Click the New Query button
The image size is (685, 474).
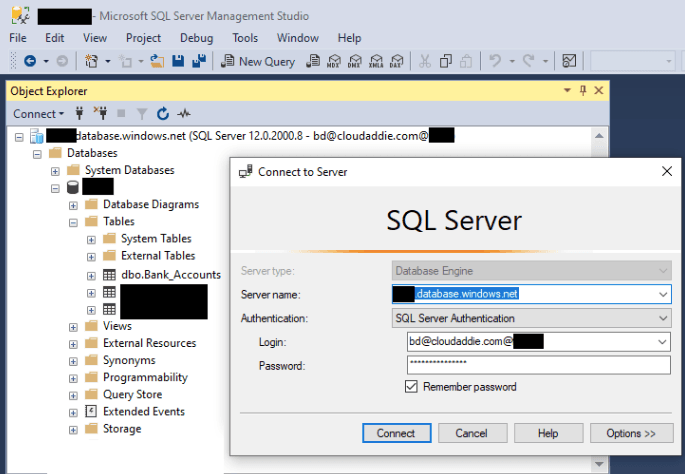tap(258, 62)
